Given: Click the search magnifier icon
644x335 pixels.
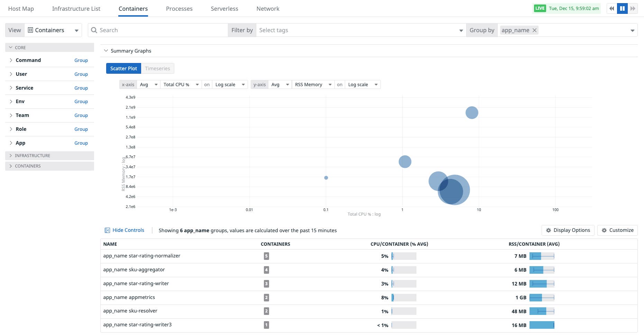Looking at the screenshot, I should (94, 30).
